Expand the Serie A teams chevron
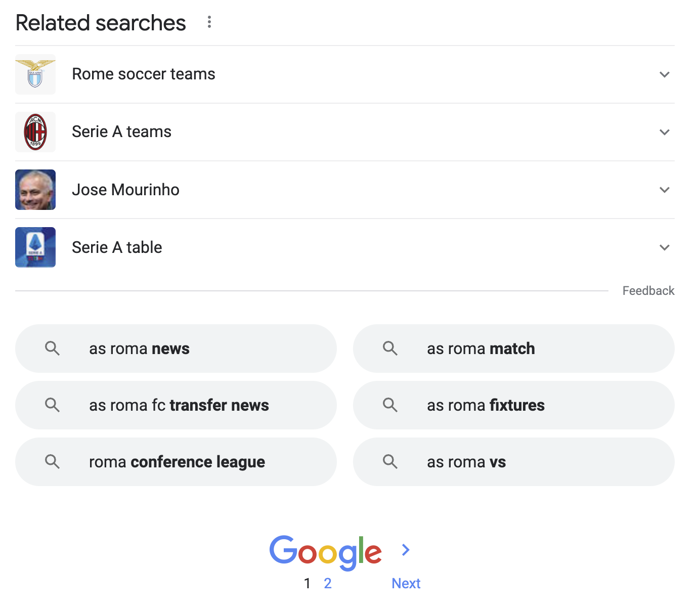Image resolution: width=700 pixels, height=609 pixels. (x=665, y=132)
